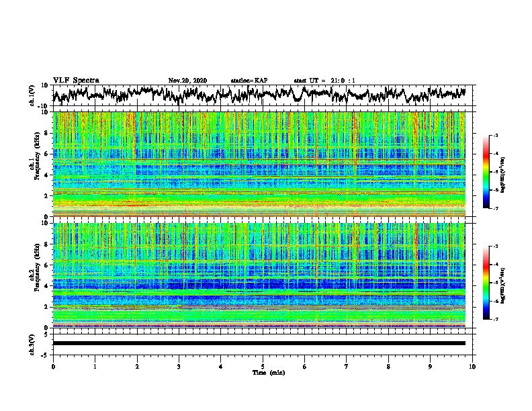The height and width of the screenshot is (411, 532).
Task: Click the time axis tick label "8"
Action: 388,367
